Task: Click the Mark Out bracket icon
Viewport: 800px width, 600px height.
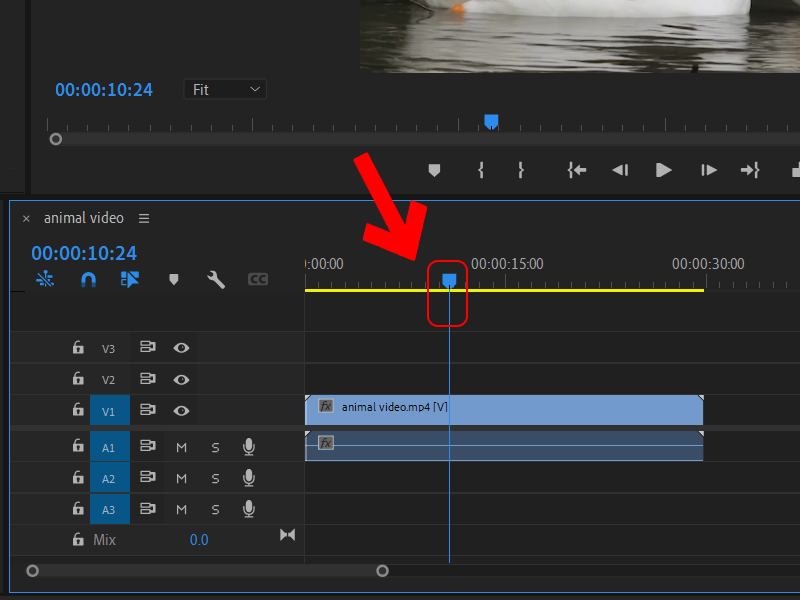Action: pyautogui.click(x=520, y=170)
